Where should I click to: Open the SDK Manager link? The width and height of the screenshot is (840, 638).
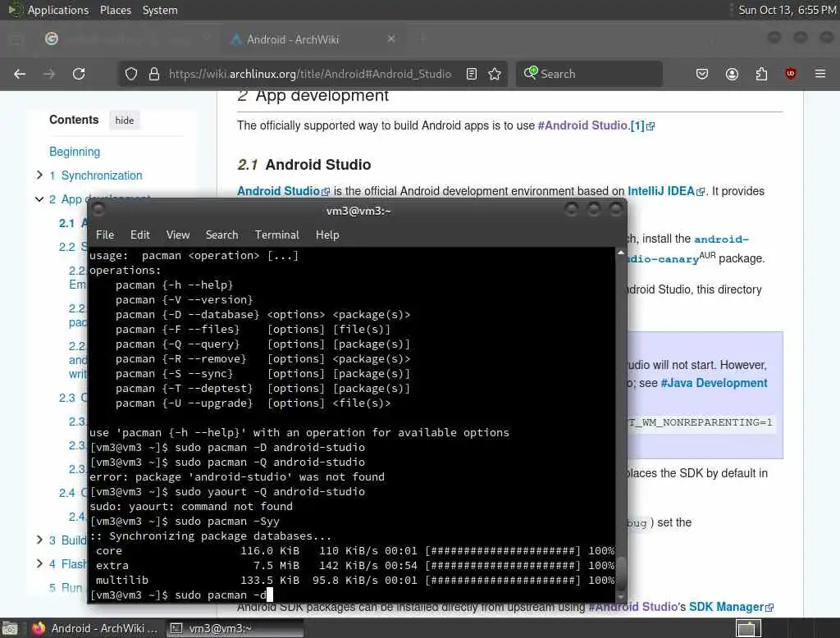(731, 607)
